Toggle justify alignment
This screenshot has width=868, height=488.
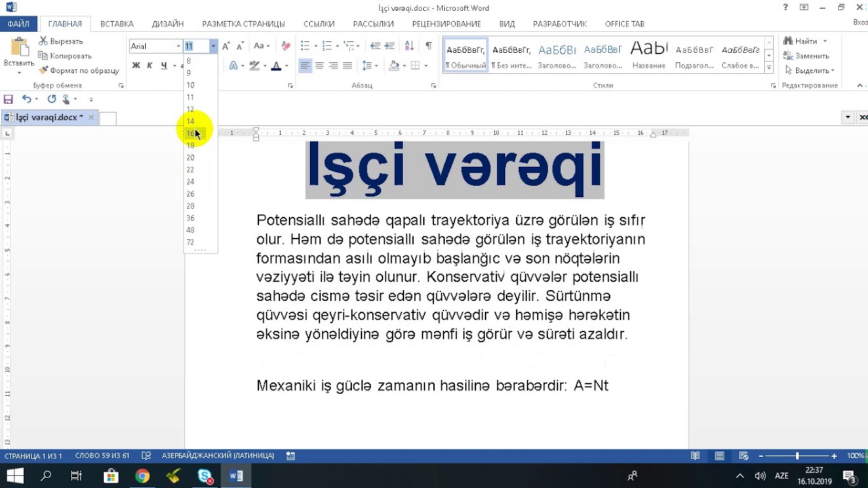[x=347, y=66]
